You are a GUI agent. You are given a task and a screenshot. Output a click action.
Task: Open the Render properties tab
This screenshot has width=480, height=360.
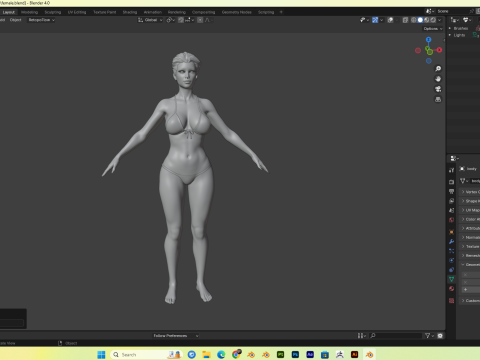451,182
